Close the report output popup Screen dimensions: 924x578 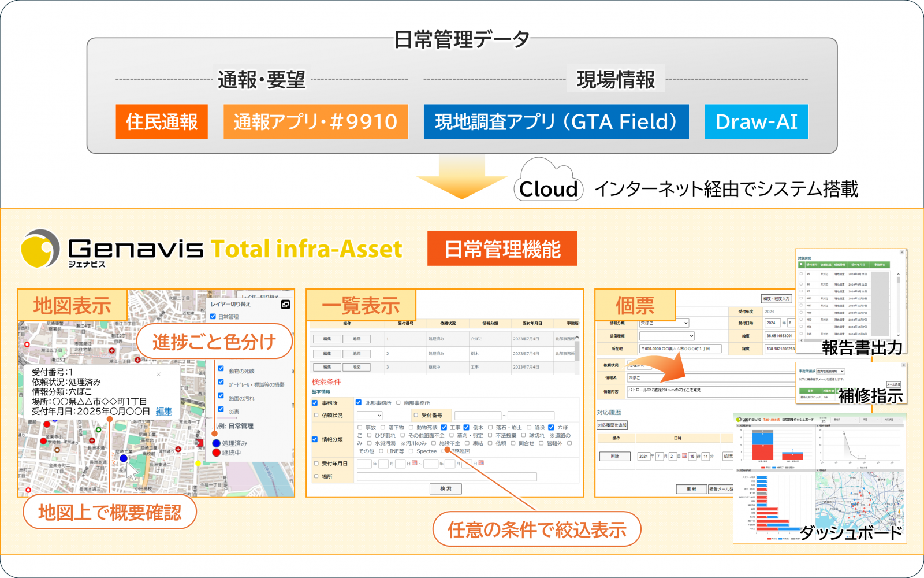(901, 252)
